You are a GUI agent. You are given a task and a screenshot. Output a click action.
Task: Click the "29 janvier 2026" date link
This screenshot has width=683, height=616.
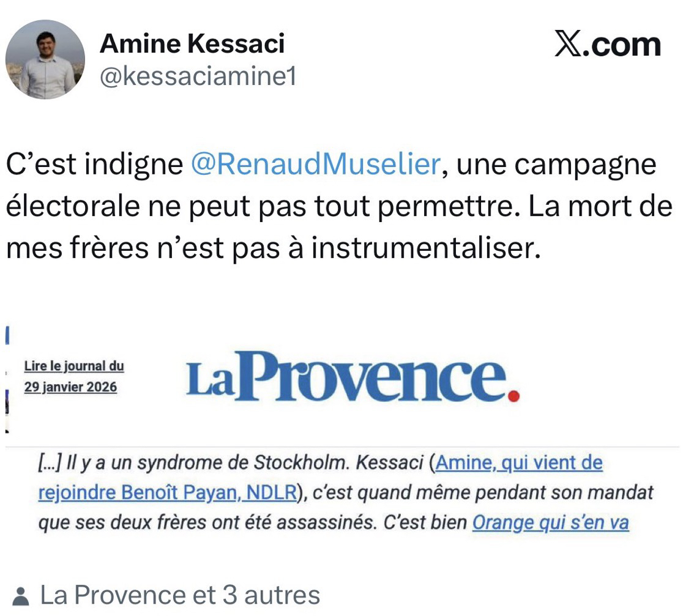70,387
